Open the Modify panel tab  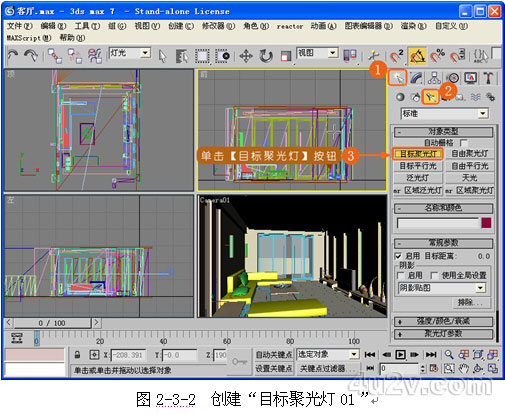tap(416, 78)
